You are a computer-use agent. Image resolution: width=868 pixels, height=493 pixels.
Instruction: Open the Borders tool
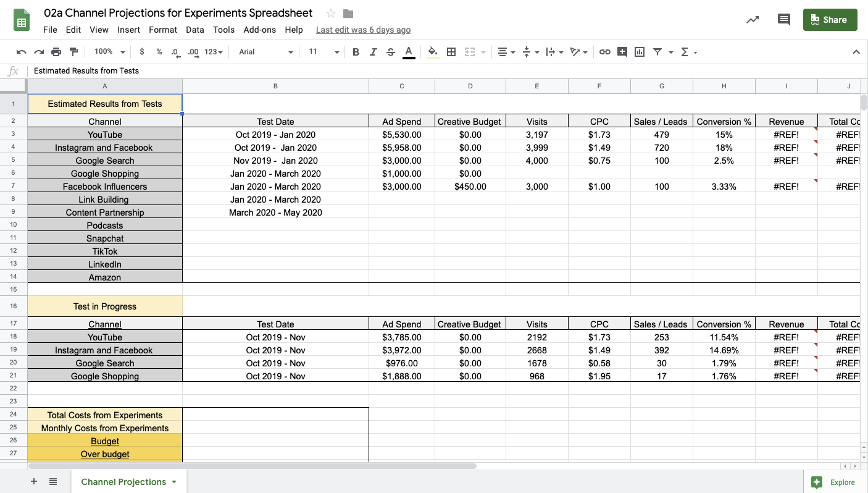(451, 52)
